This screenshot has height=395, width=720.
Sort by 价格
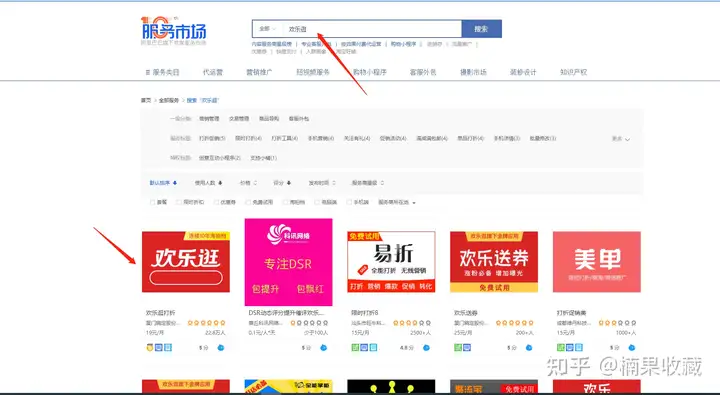click(x=248, y=183)
